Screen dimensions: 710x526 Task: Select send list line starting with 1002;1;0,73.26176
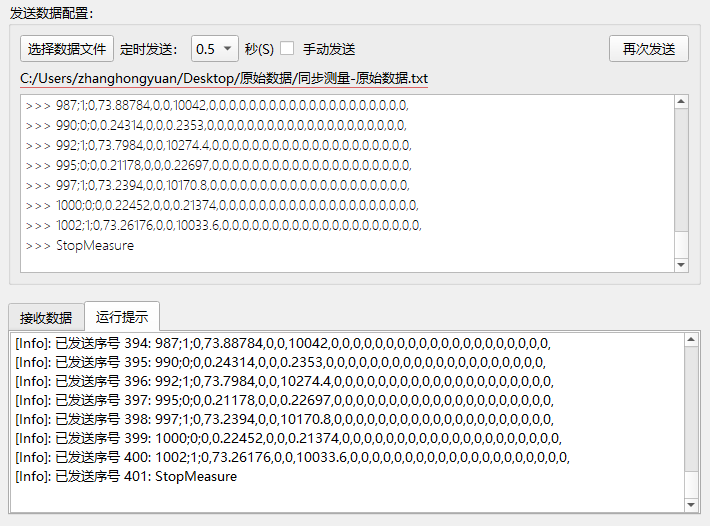pos(224,225)
